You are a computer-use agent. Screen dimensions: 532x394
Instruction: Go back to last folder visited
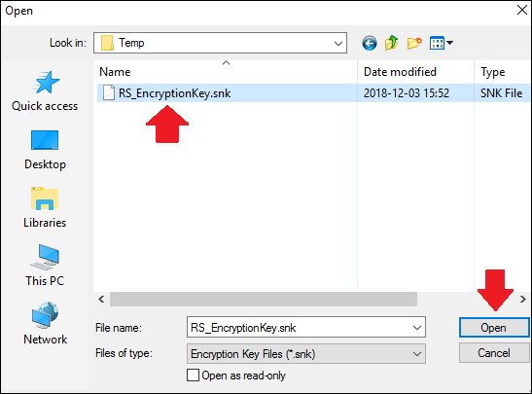point(370,43)
